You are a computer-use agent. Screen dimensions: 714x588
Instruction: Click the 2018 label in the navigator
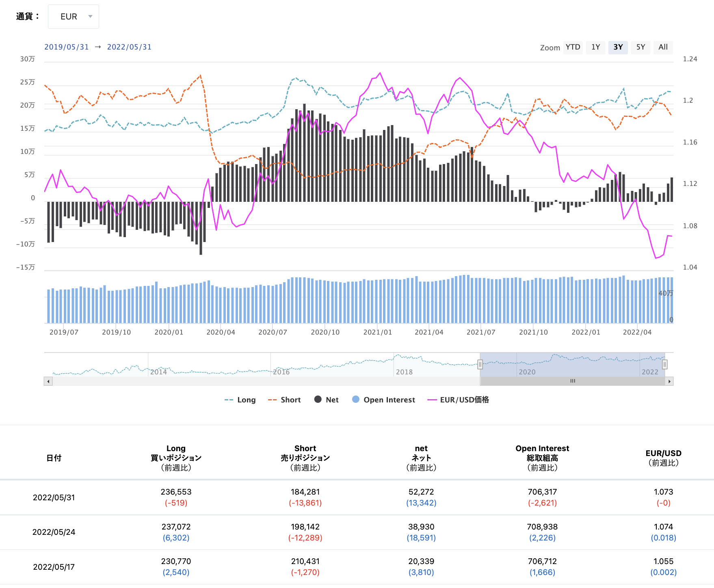[x=404, y=372]
